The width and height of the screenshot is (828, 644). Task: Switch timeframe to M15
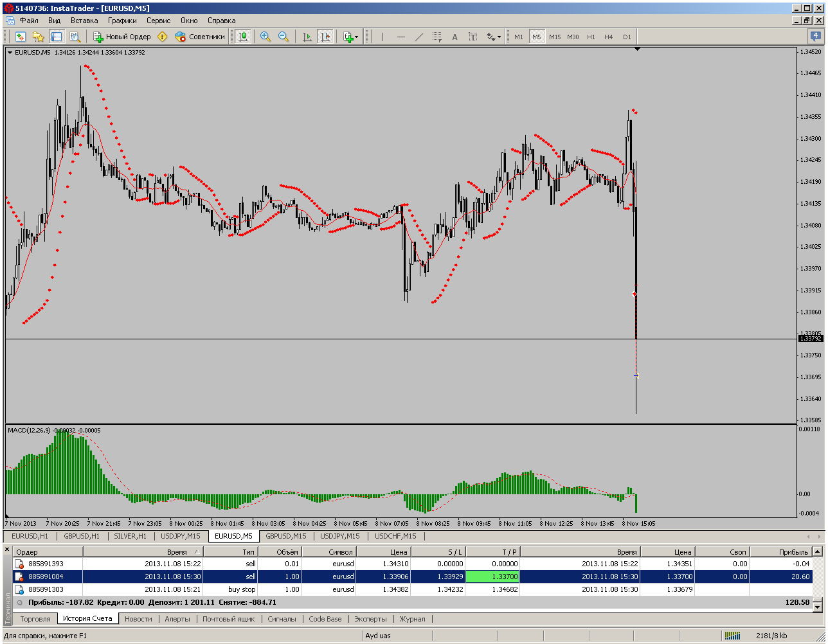click(555, 37)
